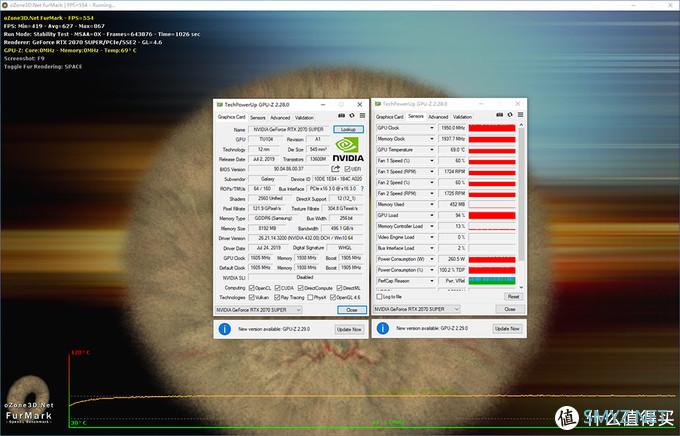
Task: Switch to Graphics Card tab in Sensors GPU-Z window
Action: click(x=389, y=117)
